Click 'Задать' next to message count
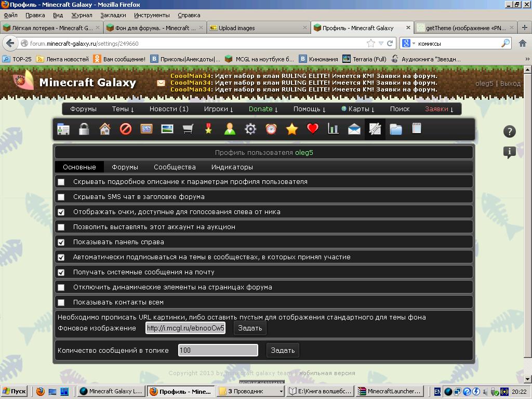The image size is (532, 399). [x=283, y=351]
